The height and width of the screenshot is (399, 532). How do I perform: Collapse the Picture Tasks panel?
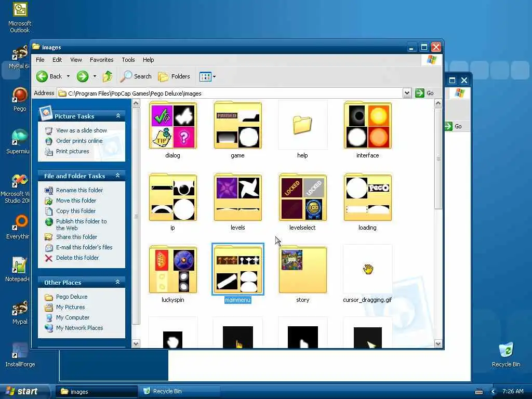[x=118, y=116]
